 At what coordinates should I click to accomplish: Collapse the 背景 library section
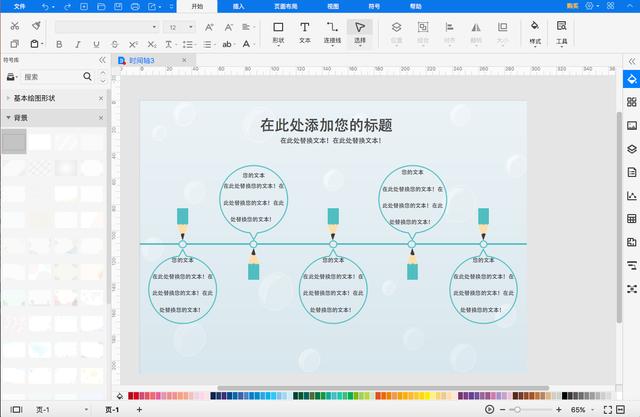tap(8, 118)
